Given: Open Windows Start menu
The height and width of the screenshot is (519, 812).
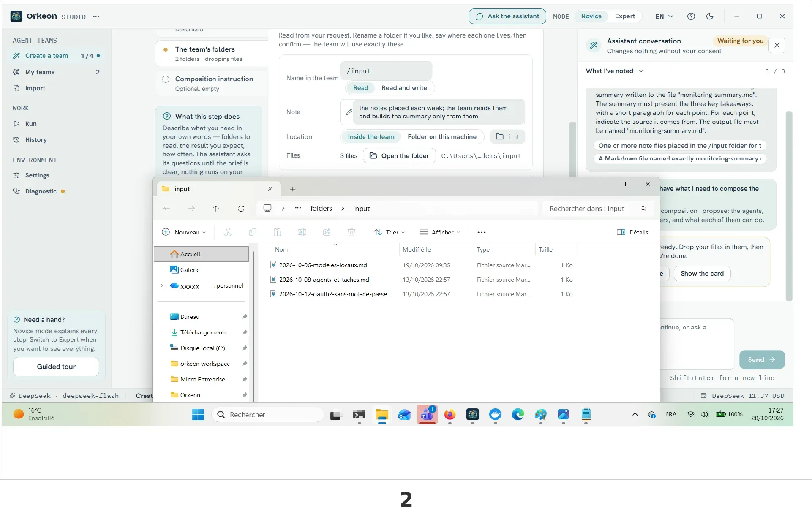Looking at the screenshot, I should click(x=198, y=415).
